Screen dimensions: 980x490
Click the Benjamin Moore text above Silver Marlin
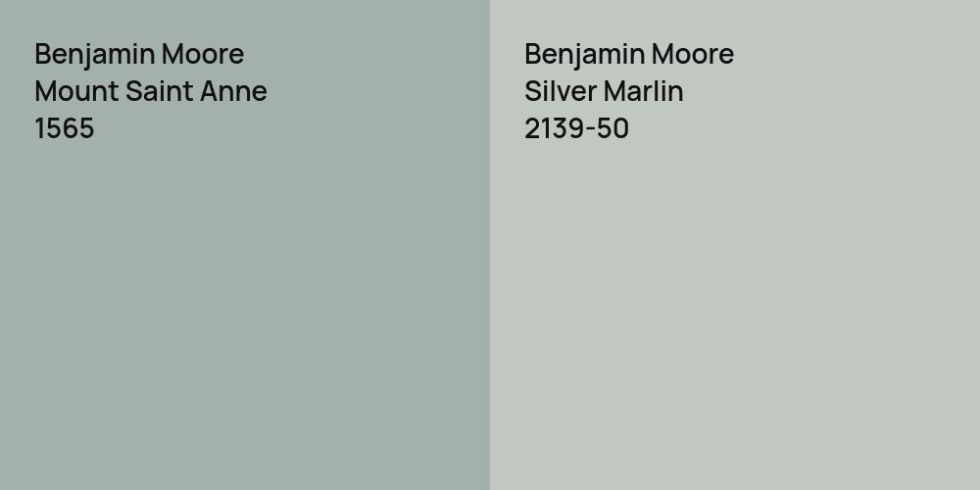pyautogui.click(x=629, y=54)
